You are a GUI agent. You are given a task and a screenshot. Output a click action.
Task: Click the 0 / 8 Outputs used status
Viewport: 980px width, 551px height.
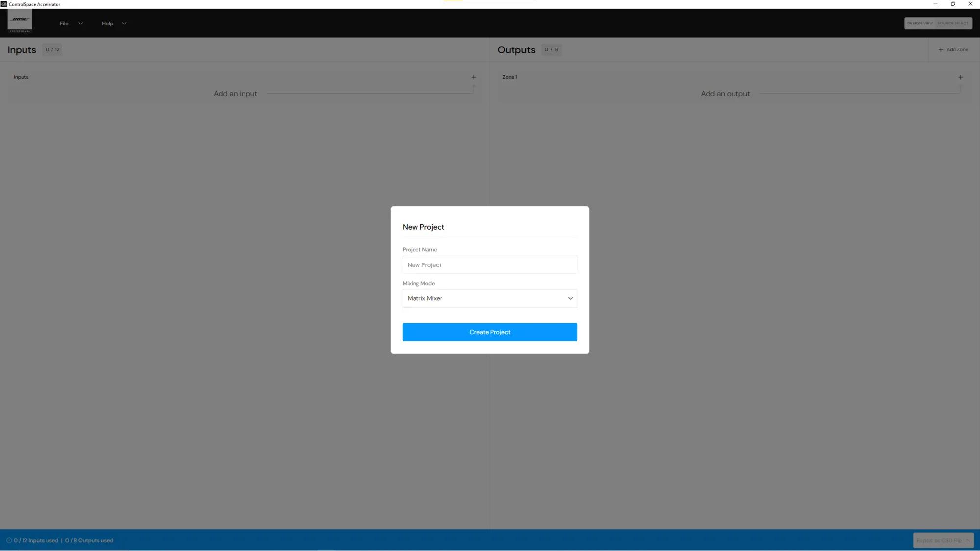pos(89,541)
